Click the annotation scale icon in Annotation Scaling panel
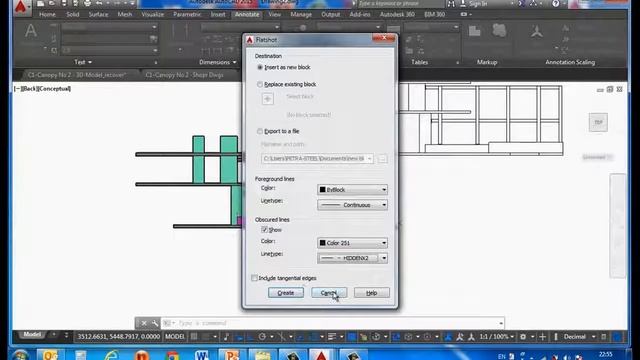 [537, 32]
